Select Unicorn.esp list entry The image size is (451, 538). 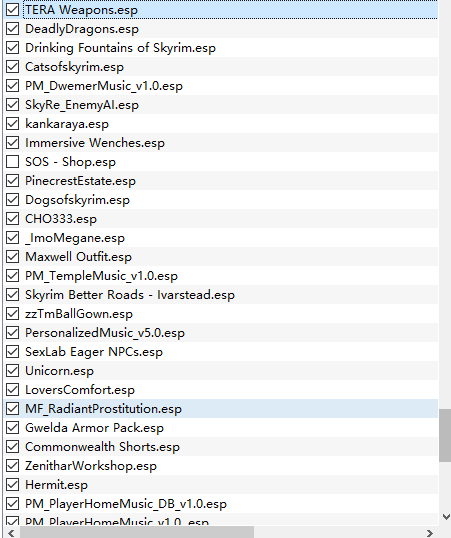click(59, 371)
